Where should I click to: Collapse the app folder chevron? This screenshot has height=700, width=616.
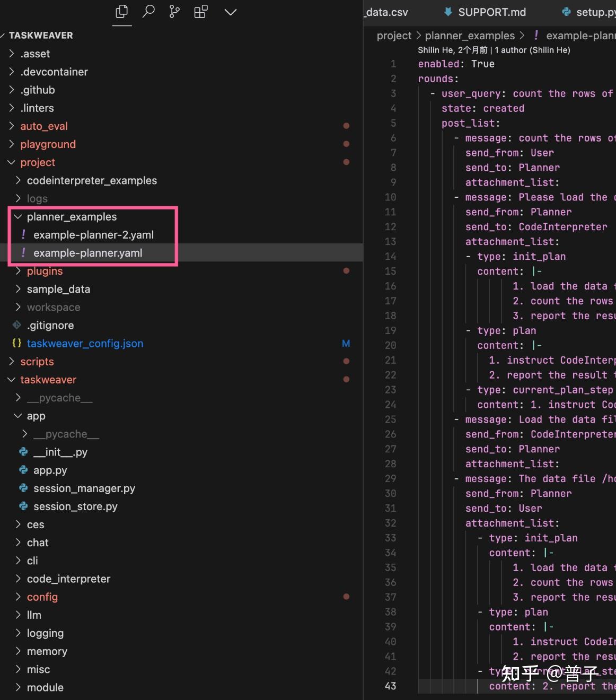tap(18, 416)
